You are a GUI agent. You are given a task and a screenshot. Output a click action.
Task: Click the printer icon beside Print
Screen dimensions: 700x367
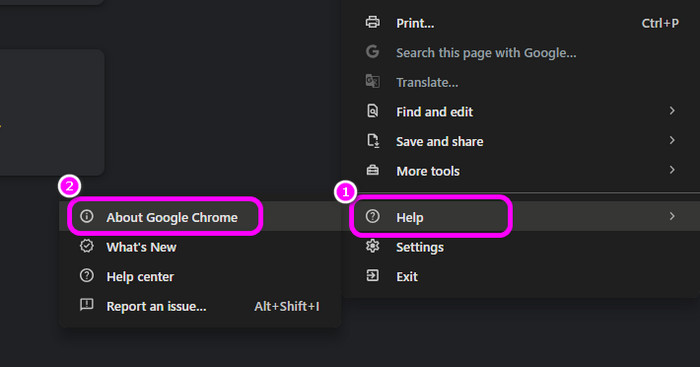[372, 22]
